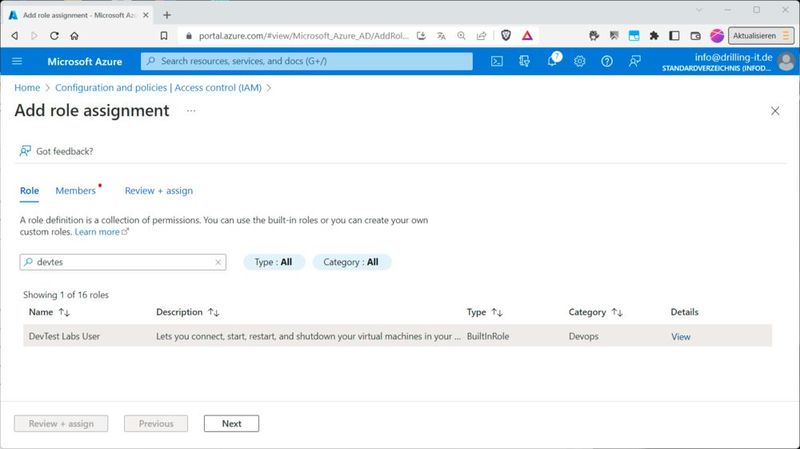Go to the browser home page

pyautogui.click(x=74, y=36)
